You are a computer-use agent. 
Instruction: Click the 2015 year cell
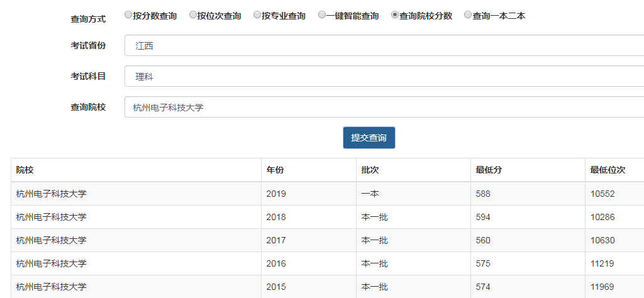(x=308, y=287)
